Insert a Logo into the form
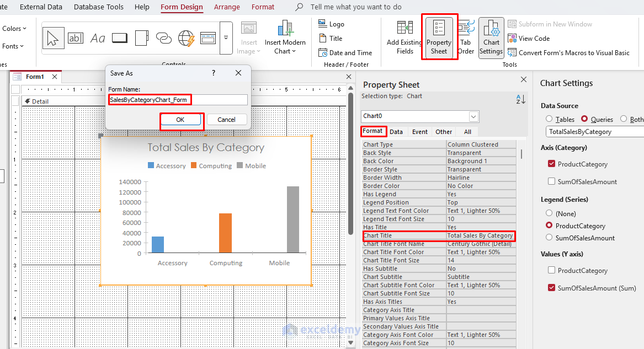Image resolution: width=644 pixels, height=349 pixels. click(332, 24)
